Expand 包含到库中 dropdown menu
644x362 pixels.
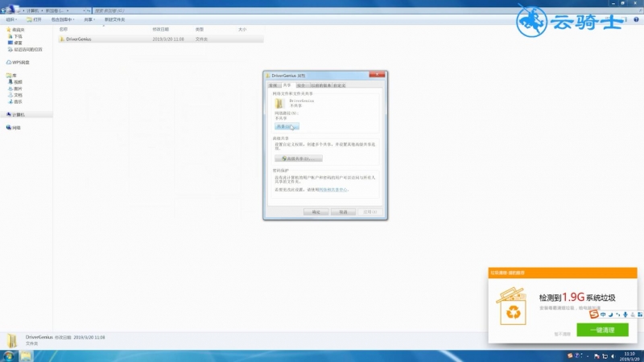point(63,19)
